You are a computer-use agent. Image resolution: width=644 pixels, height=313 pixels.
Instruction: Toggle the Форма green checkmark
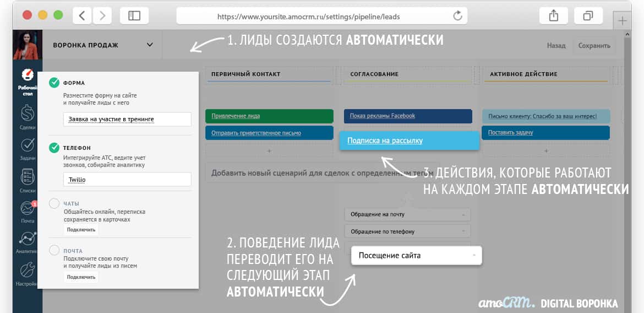(x=54, y=83)
